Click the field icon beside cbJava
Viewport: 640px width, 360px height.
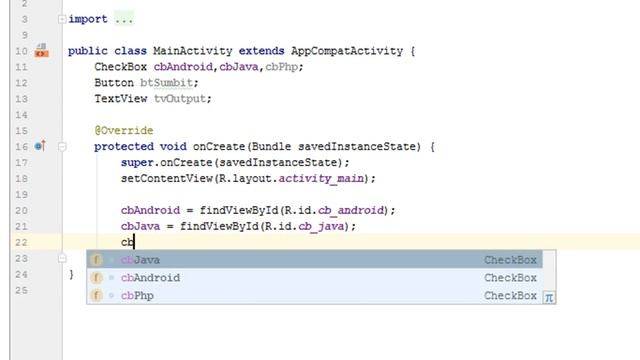click(x=96, y=260)
